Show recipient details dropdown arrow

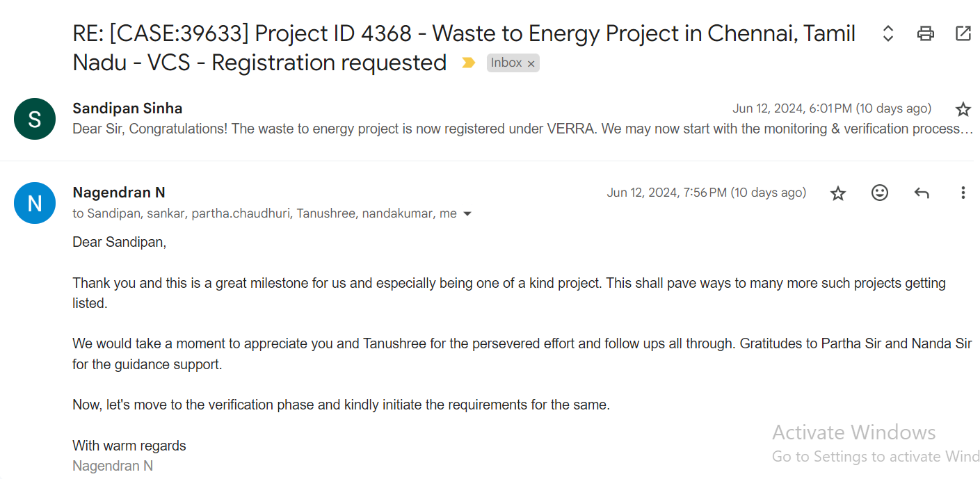pyautogui.click(x=467, y=214)
